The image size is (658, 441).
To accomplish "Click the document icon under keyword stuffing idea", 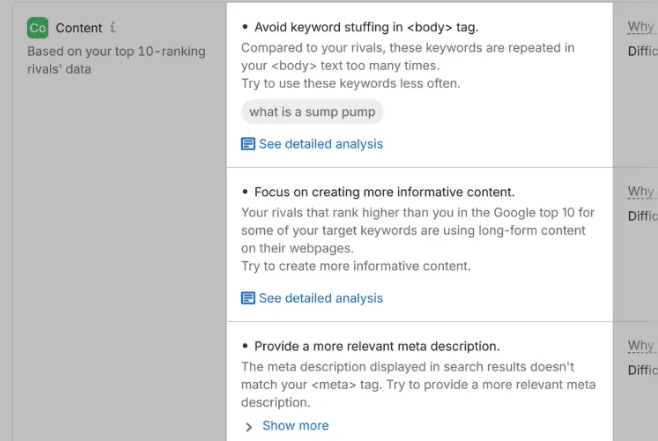I will [x=248, y=144].
